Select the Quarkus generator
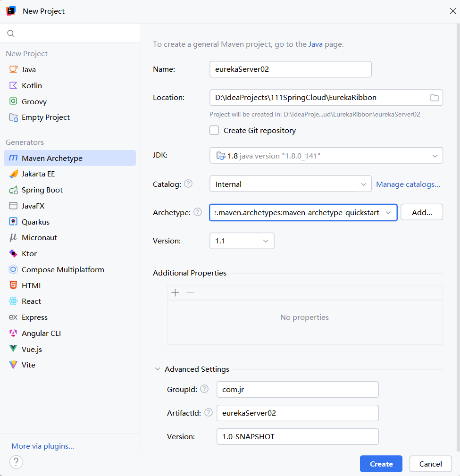This screenshot has height=476, width=460. 70,222
